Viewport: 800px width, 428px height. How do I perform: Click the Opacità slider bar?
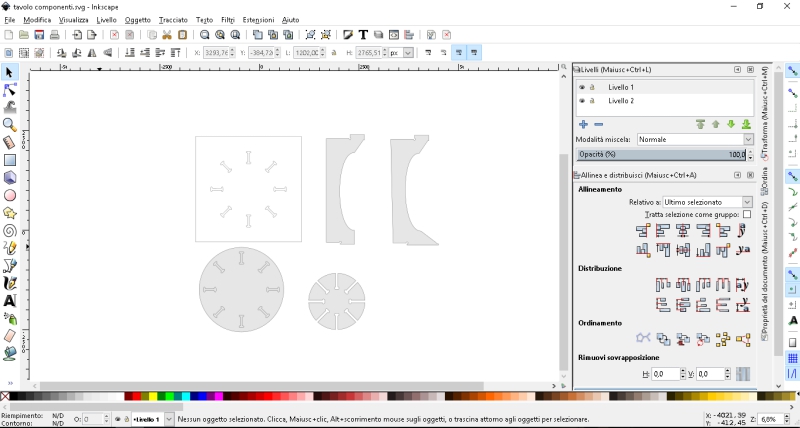[661, 155]
